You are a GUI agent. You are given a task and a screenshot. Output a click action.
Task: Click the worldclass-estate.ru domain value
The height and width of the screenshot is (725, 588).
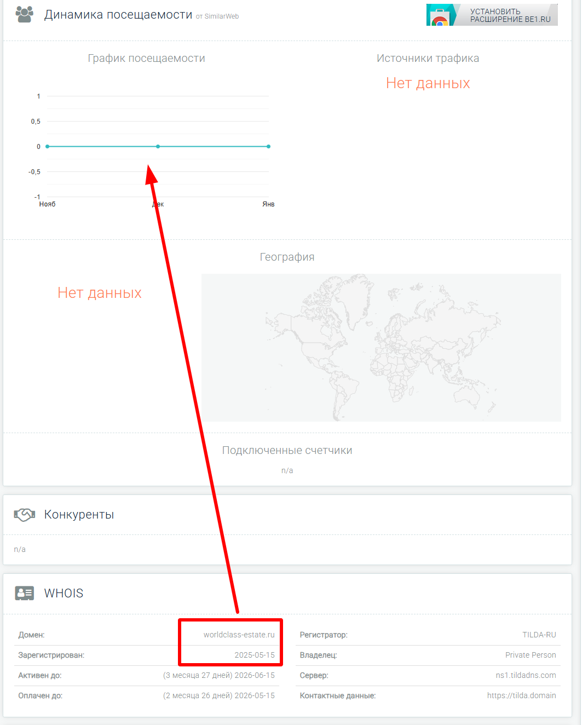239,635
